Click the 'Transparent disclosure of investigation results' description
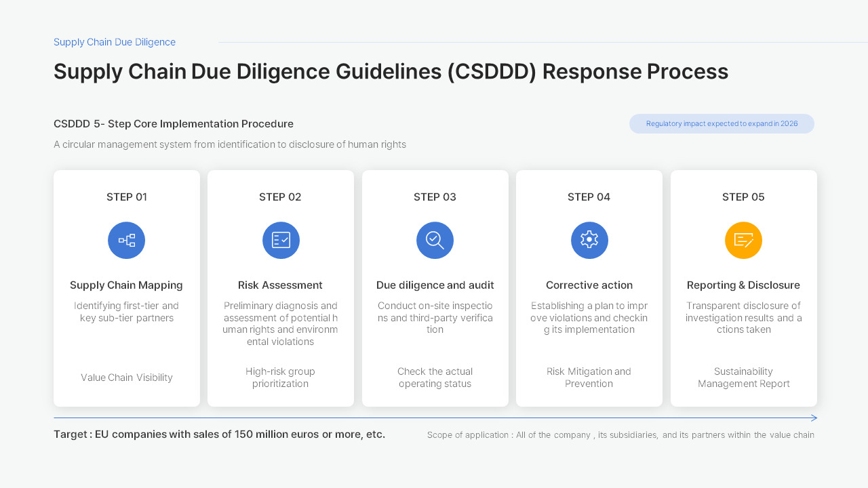The width and height of the screenshot is (868, 488). [743, 318]
